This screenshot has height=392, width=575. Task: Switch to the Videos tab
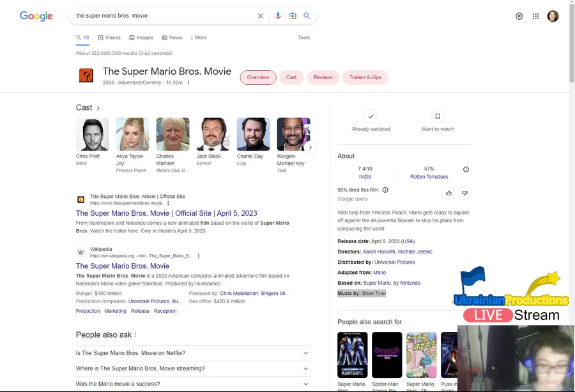point(109,38)
